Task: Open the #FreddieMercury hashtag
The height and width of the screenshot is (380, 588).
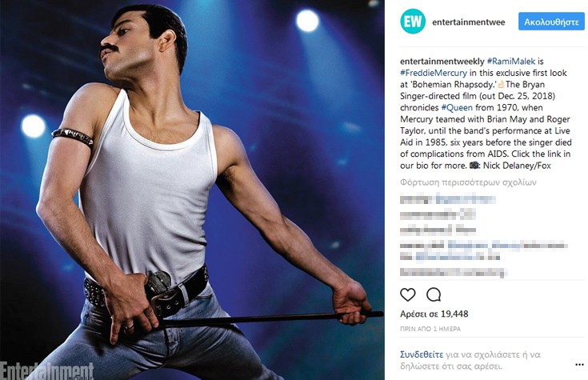Action: click(434, 73)
